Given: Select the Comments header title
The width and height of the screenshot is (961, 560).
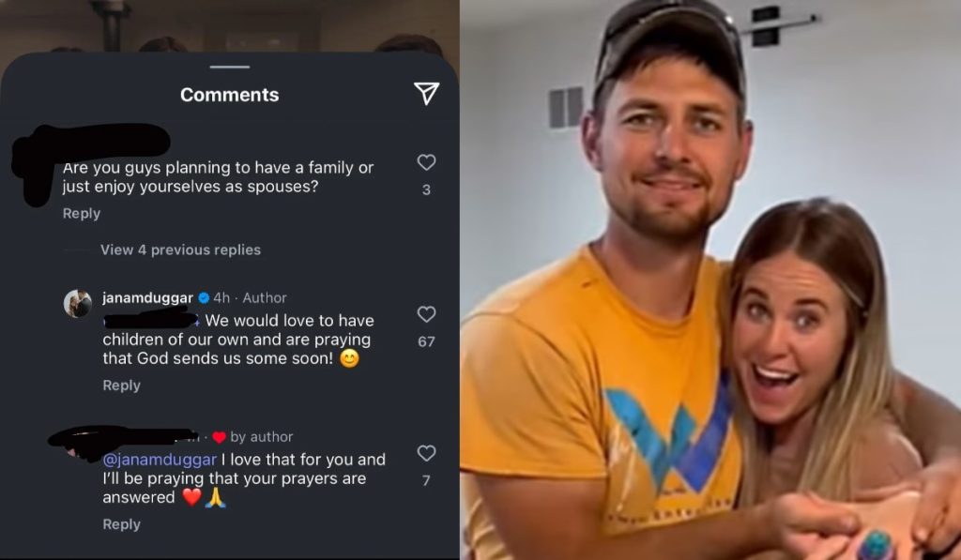Looking at the screenshot, I should coord(229,94).
